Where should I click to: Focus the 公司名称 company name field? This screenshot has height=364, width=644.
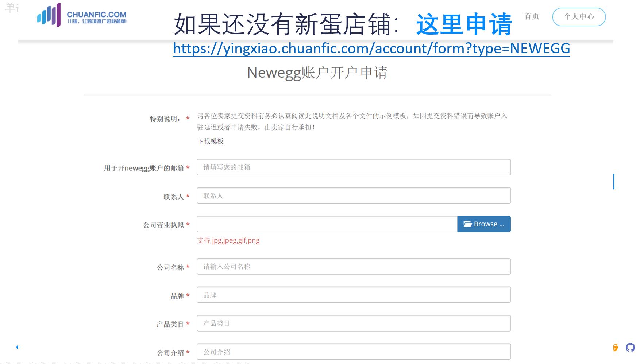click(x=354, y=266)
